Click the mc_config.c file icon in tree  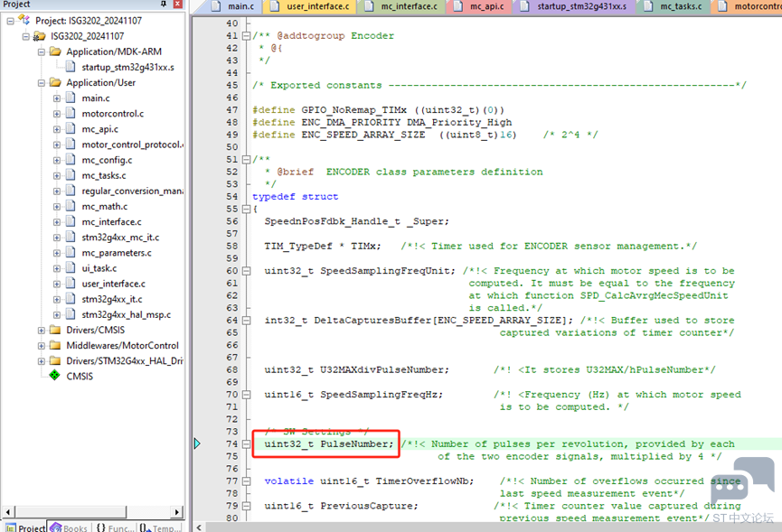(71, 159)
